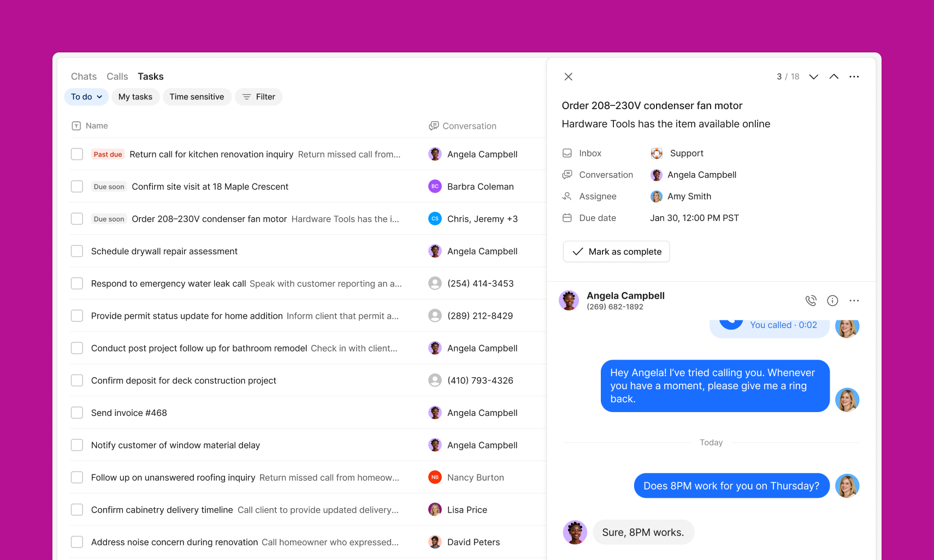Click Chris, Jeremy CS avatar
Viewport: 934px width, 560px height.
435,218
